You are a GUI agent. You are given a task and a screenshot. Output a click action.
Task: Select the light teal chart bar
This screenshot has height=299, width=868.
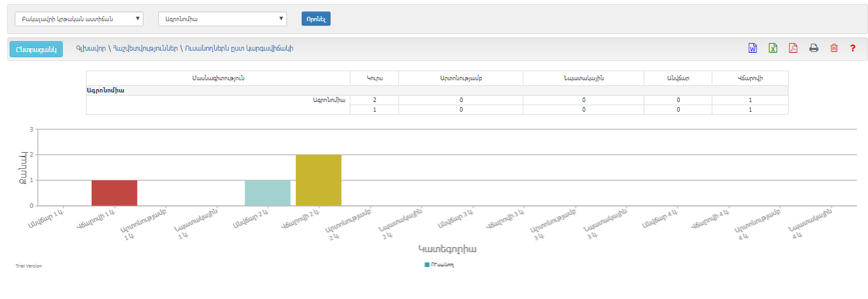point(267,193)
